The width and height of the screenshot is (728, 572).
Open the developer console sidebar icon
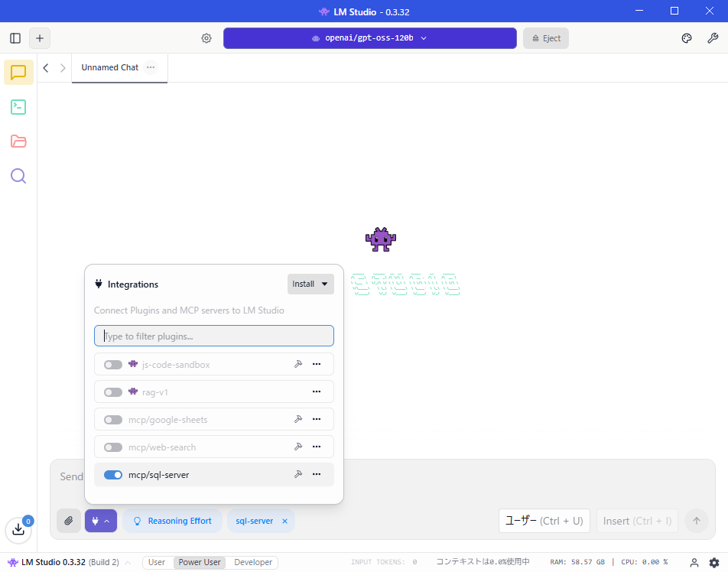pyautogui.click(x=18, y=107)
